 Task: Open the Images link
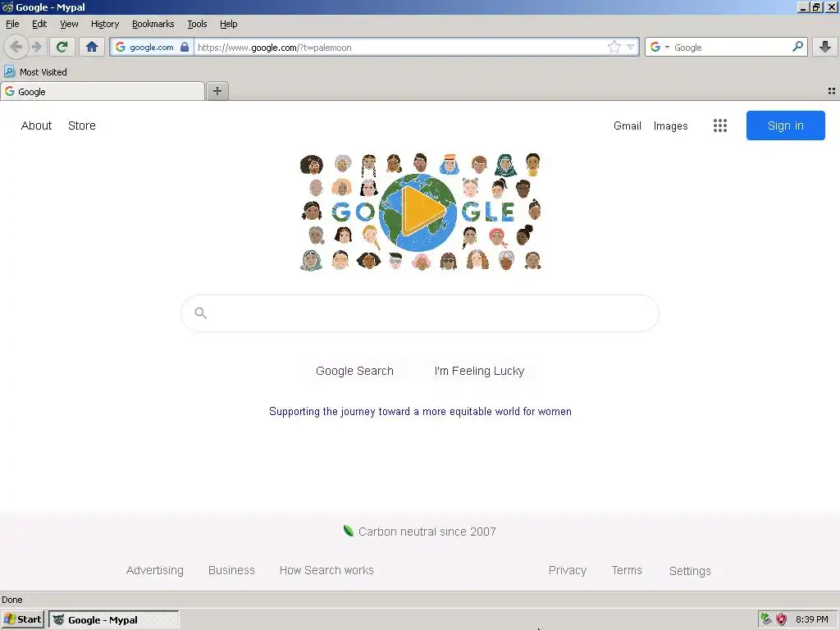[x=670, y=126]
